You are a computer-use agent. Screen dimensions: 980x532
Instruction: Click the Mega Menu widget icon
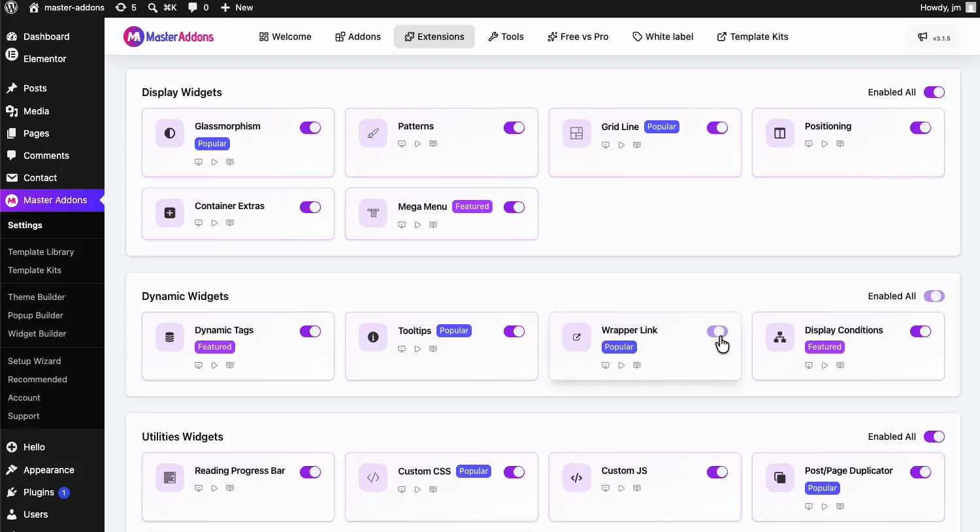[x=373, y=213]
